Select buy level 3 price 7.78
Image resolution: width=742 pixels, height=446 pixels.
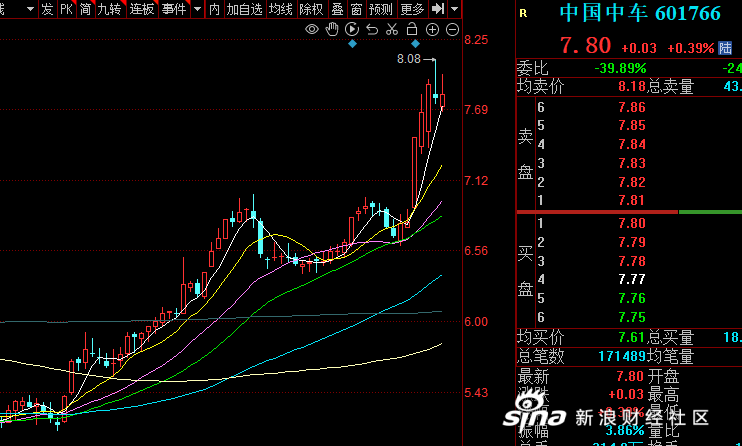click(x=632, y=261)
